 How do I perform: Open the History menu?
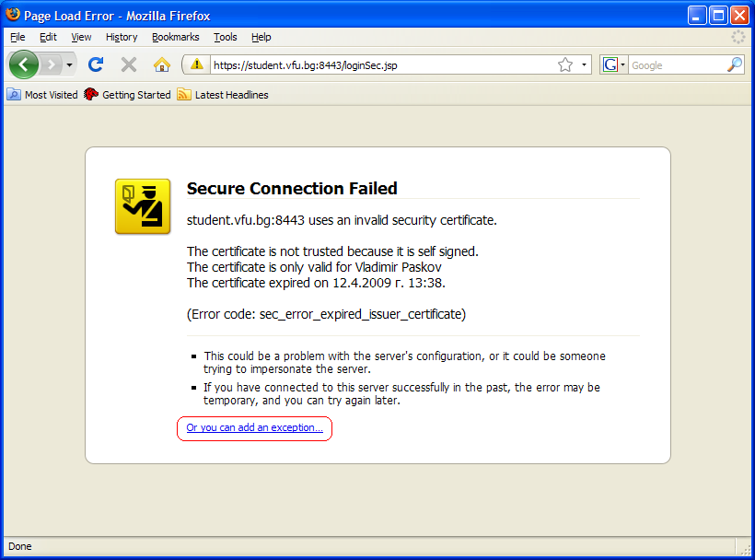(x=122, y=37)
